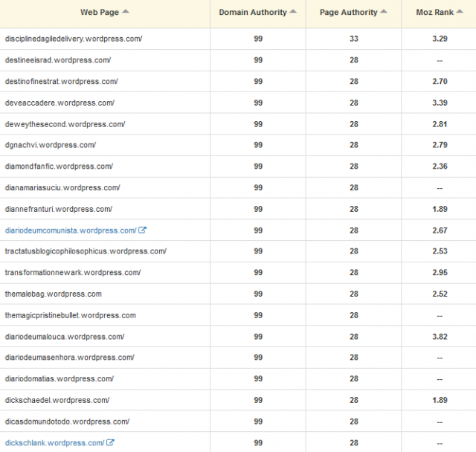Click external link icon next to diariodeumcomunista
The image size is (476, 452).
[143, 230]
